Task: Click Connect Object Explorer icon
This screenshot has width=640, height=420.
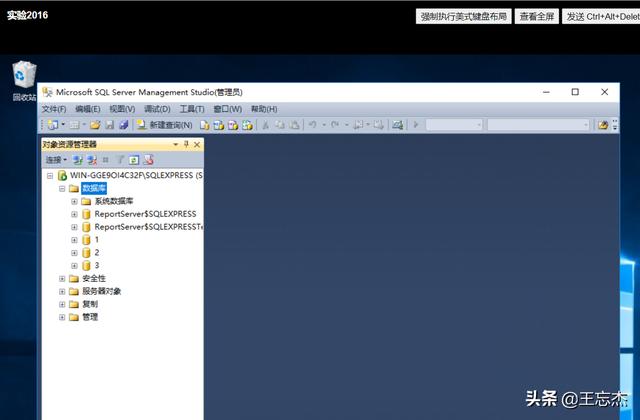Action: [78, 160]
